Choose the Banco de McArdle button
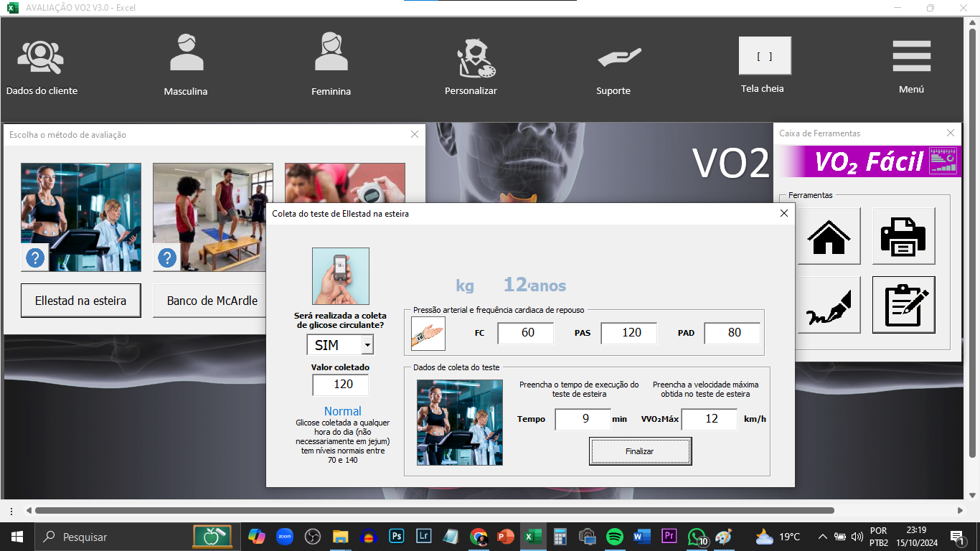 point(211,301)
